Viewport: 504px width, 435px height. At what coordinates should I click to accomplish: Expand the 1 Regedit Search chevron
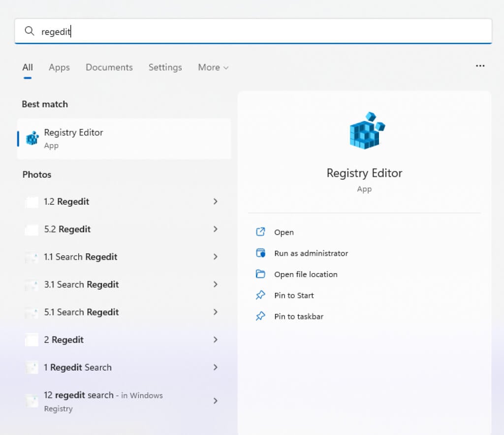216,367
